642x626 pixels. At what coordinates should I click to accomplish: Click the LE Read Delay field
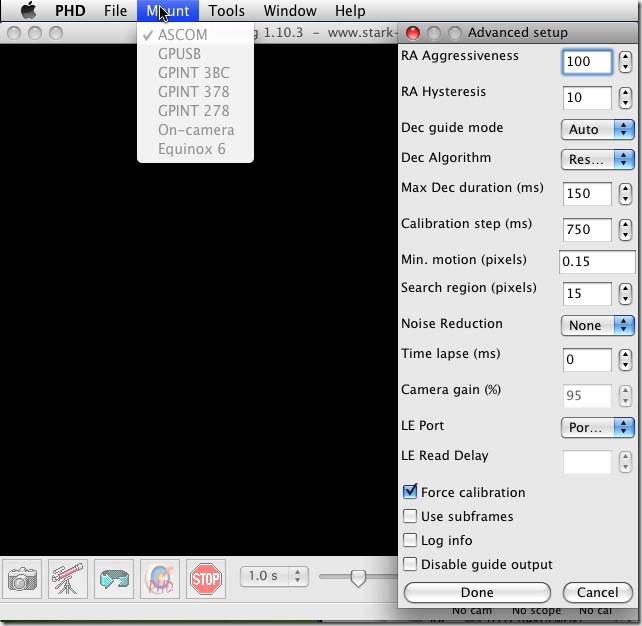[x=587, y=462]
